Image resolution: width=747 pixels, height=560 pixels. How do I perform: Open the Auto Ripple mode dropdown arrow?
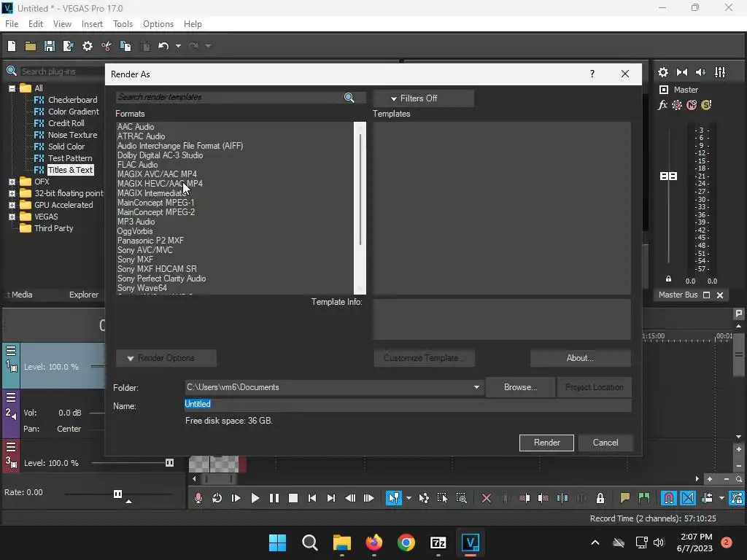coord(721,498)
